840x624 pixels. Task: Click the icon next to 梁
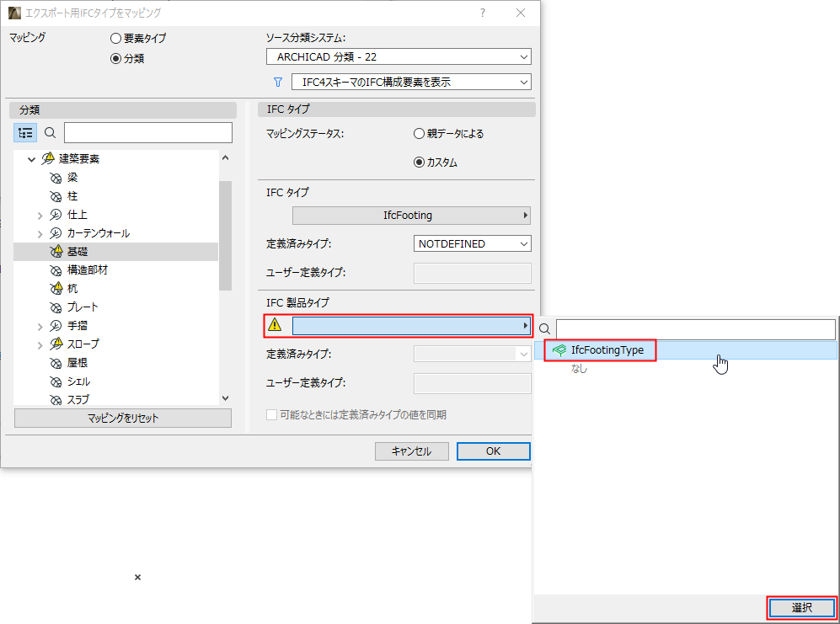click(x=56, y=178)
